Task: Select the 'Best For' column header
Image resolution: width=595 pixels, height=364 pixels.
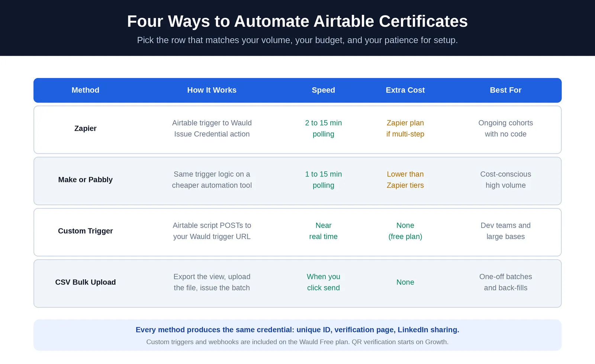Action: click(x=506, y=90)
